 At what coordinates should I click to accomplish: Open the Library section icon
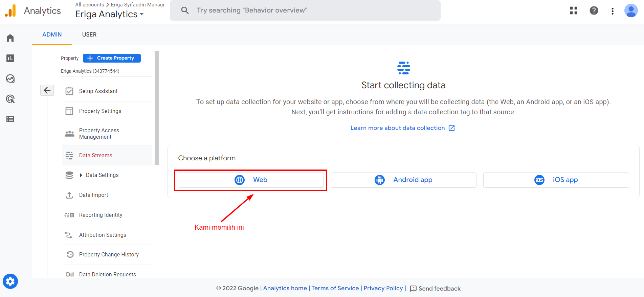[10, 119]
